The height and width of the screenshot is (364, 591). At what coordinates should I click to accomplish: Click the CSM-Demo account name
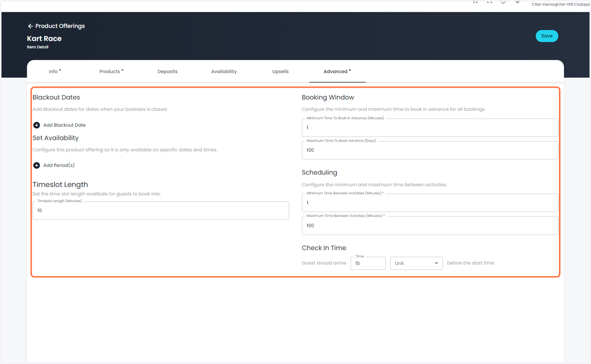point(561,4)
